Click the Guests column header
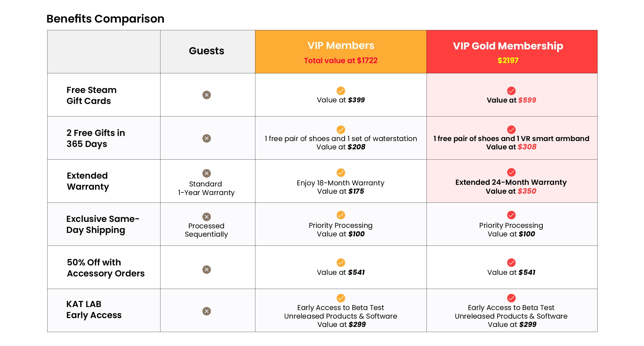 point(206,51)
